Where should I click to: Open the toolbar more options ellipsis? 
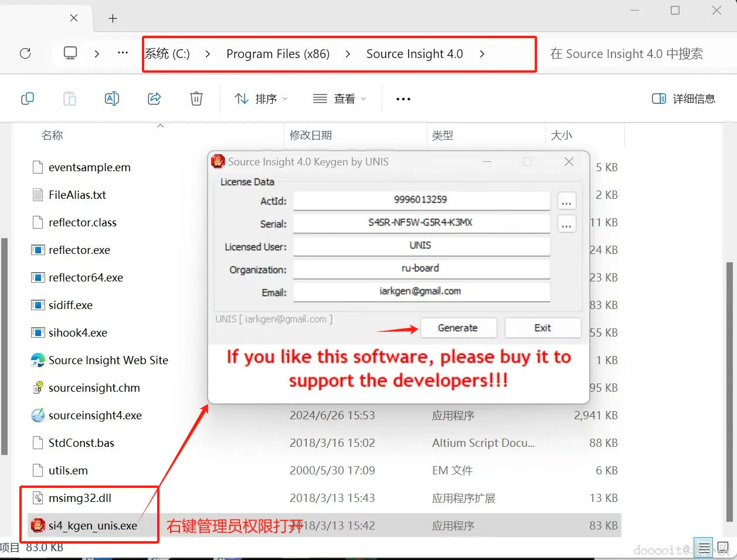tap(403, 99)
